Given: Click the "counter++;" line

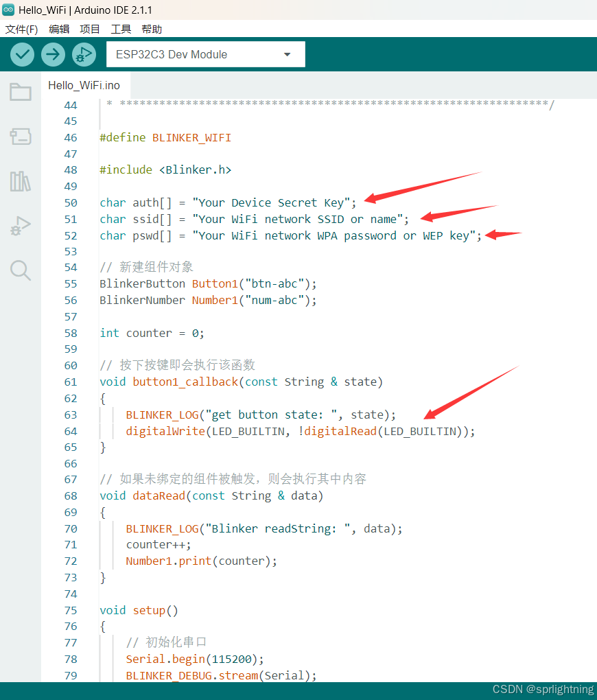Looking at the screenshot, I should pos(159,545).
